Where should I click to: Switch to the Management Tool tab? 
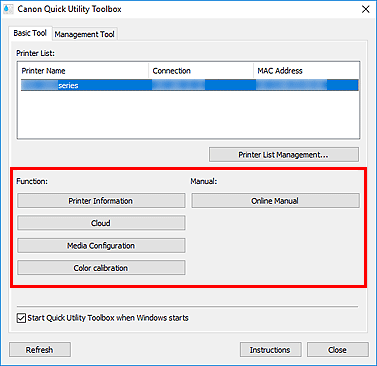click(x=85, y=34)
